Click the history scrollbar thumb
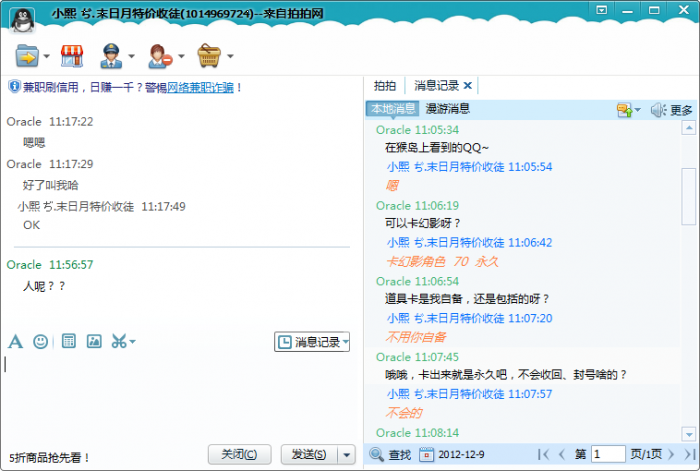This screenshot has width=700, height=471. pyautogui.click(x=689, y=196)
